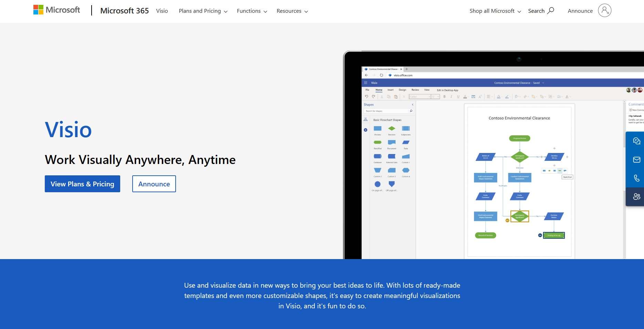This screenshot has width=644, height=329.
Task: Expand the Resources dropdown menu
Action: coord(292,11)
